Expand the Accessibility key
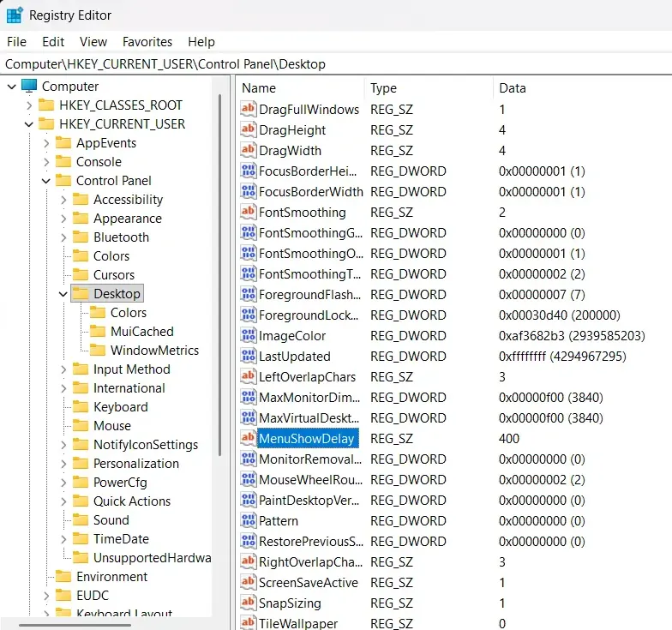 click(63, 199)
